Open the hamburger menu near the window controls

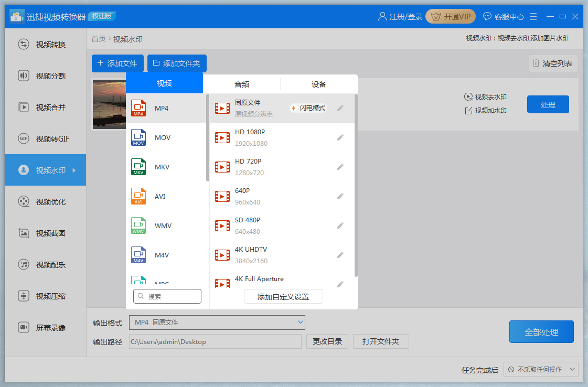(x=533, y=16)
